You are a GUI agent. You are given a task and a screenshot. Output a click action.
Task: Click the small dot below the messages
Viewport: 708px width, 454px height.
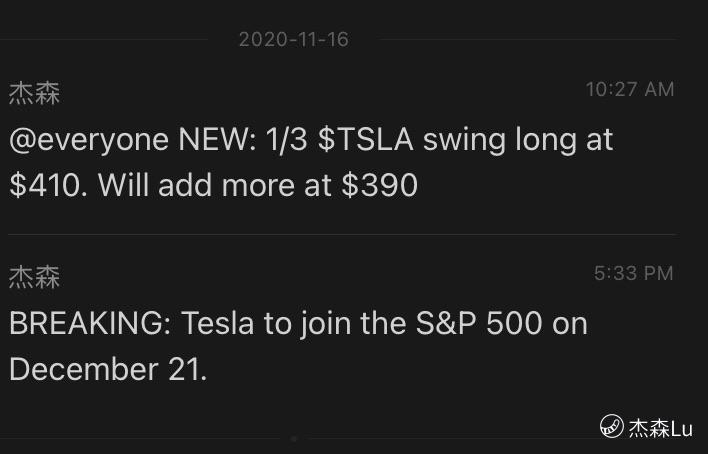pos(293,438)
